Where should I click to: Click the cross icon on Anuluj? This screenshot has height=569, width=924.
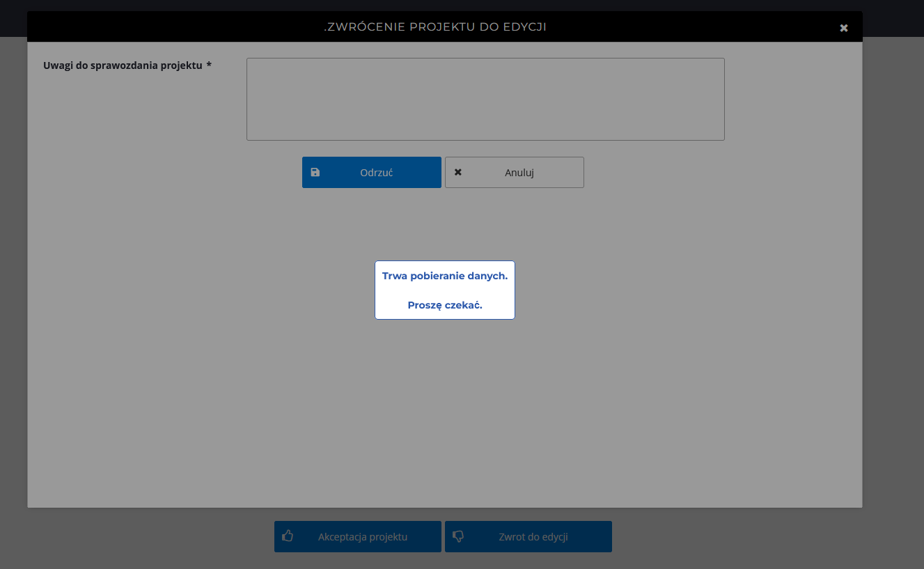pyautogui.click(x=458, y=172)
